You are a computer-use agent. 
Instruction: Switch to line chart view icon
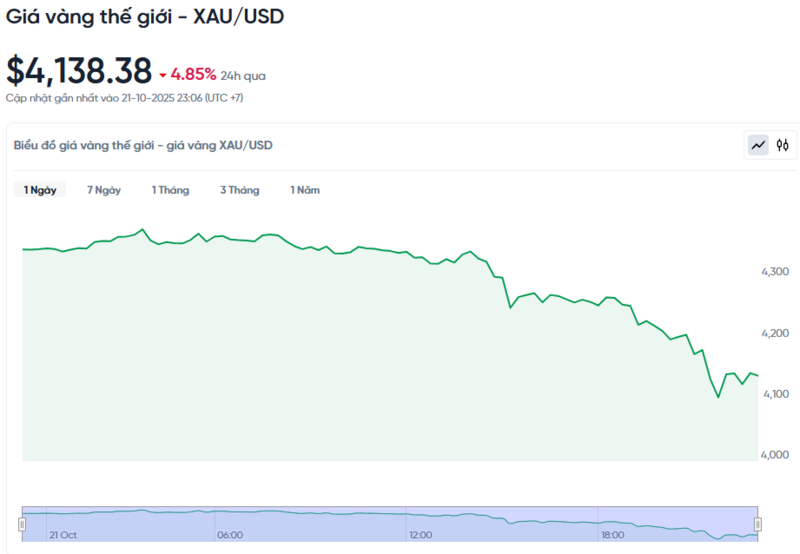[758, 145]
